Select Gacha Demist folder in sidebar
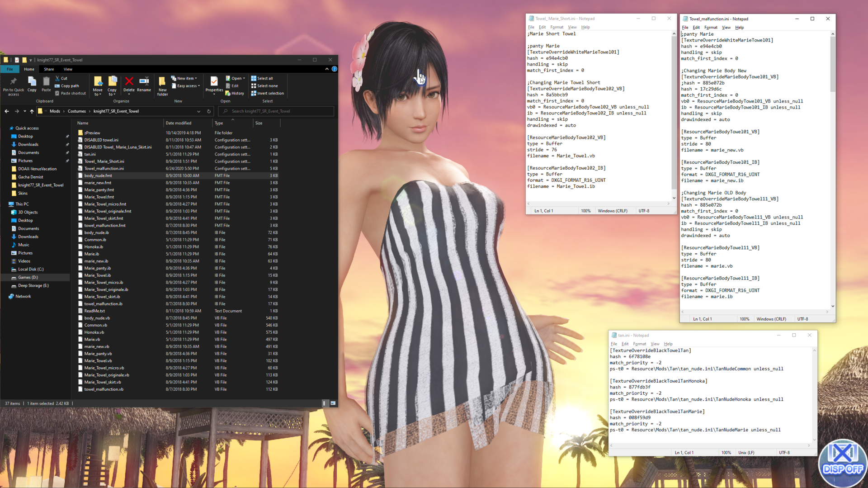The height and width of the screenshot is (488, 868). point(30,177)
